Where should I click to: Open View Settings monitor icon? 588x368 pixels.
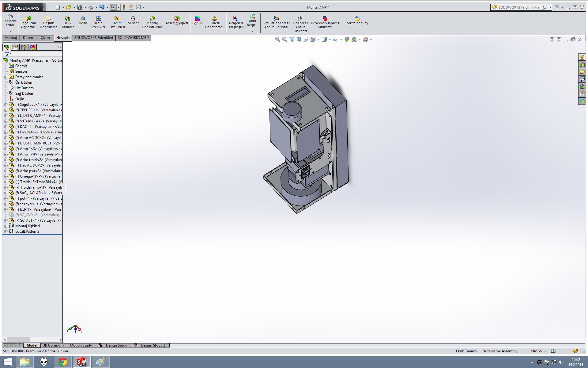(365, 39)
